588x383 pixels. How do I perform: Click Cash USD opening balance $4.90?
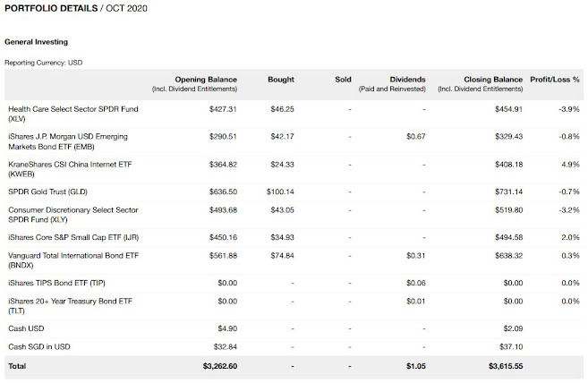coord(227,328)
